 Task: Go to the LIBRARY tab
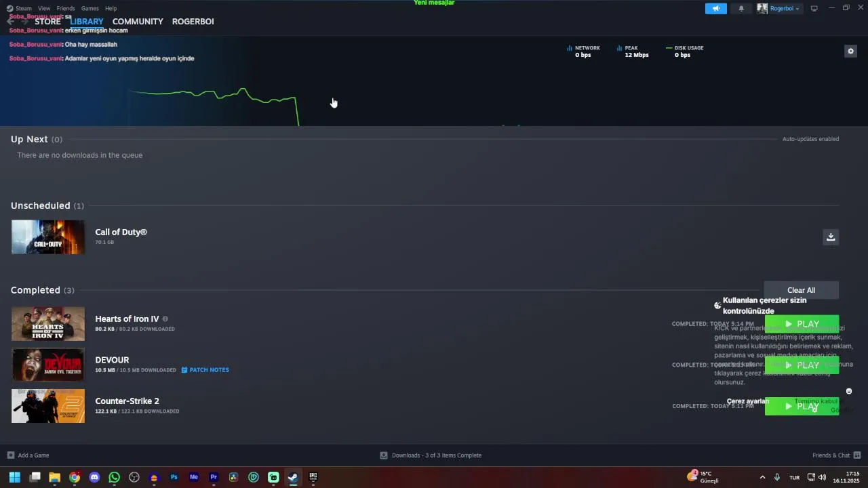click(87, 21)
